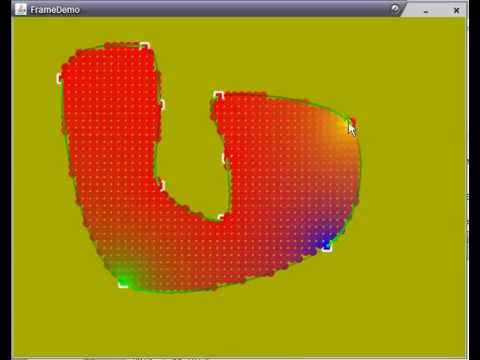Select the white handle on the left arm's outer left edge
Screen dimensions: 480x360
tap(59, 78)
